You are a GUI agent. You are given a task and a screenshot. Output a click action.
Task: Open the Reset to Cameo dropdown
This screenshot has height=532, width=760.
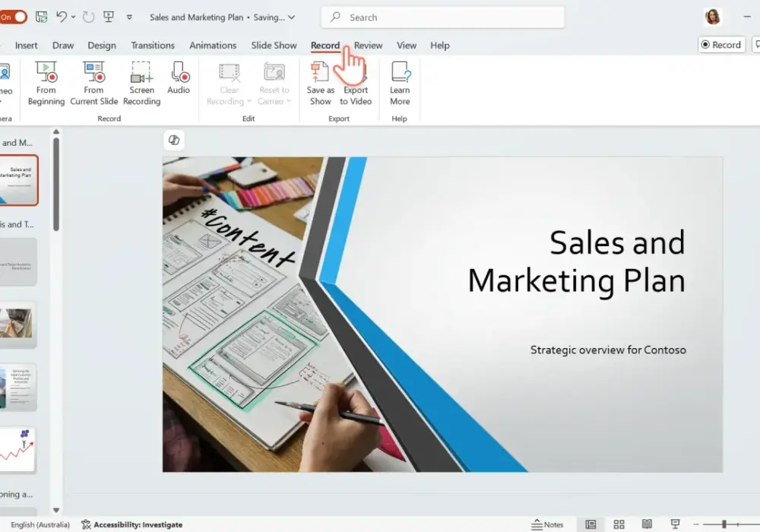click(274, 84)
